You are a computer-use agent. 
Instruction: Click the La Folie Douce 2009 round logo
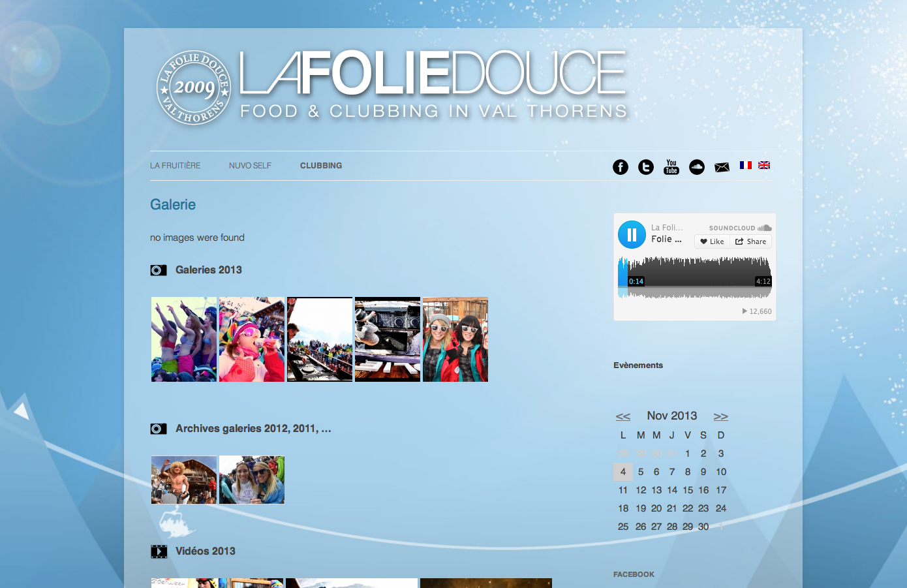[194, 88]
